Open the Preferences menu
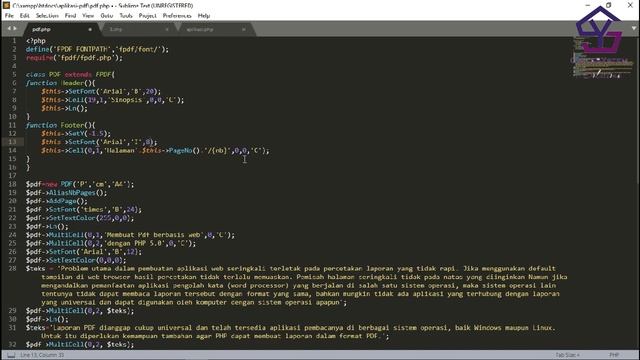 coord(177,16)
